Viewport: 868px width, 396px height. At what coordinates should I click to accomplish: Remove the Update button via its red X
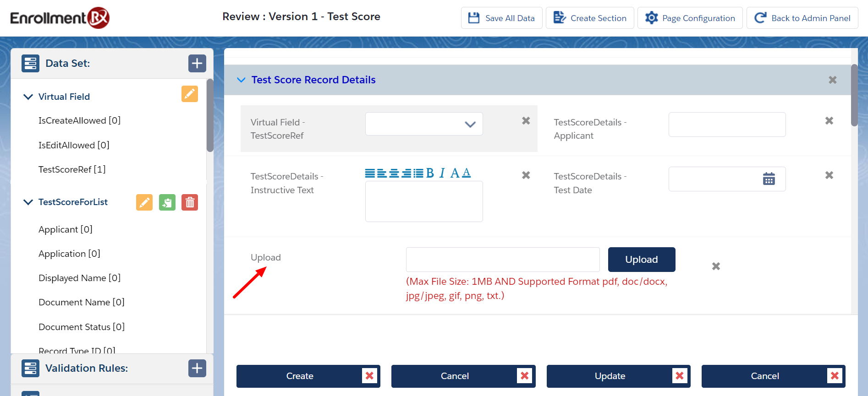[680, 376]
